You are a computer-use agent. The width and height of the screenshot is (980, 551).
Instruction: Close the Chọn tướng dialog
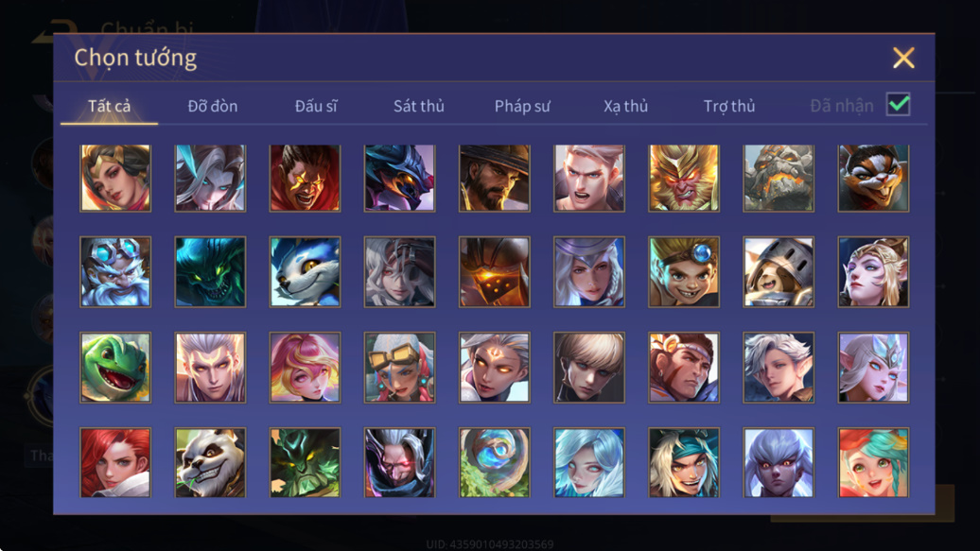[903, 58]
